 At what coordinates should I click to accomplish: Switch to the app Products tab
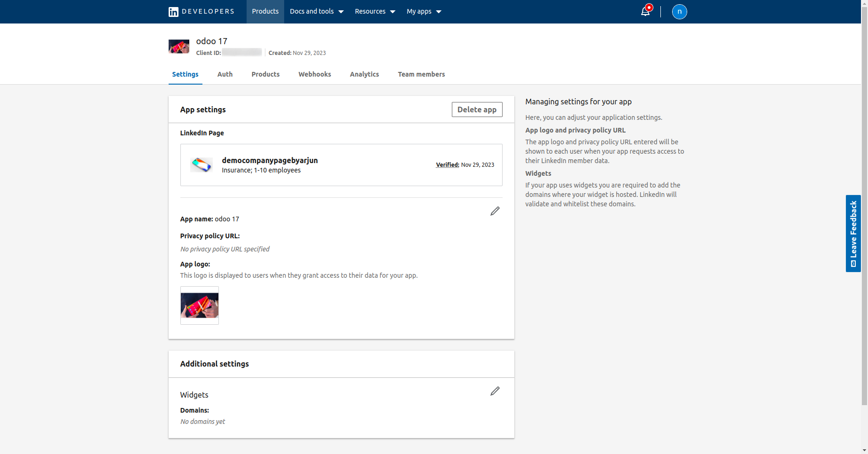click(x=265, y=74)
